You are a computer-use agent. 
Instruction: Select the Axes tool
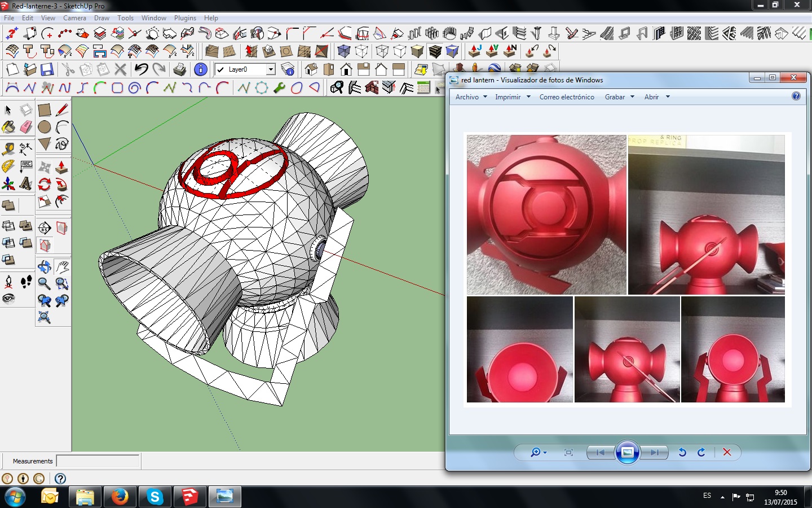point(8,184)
